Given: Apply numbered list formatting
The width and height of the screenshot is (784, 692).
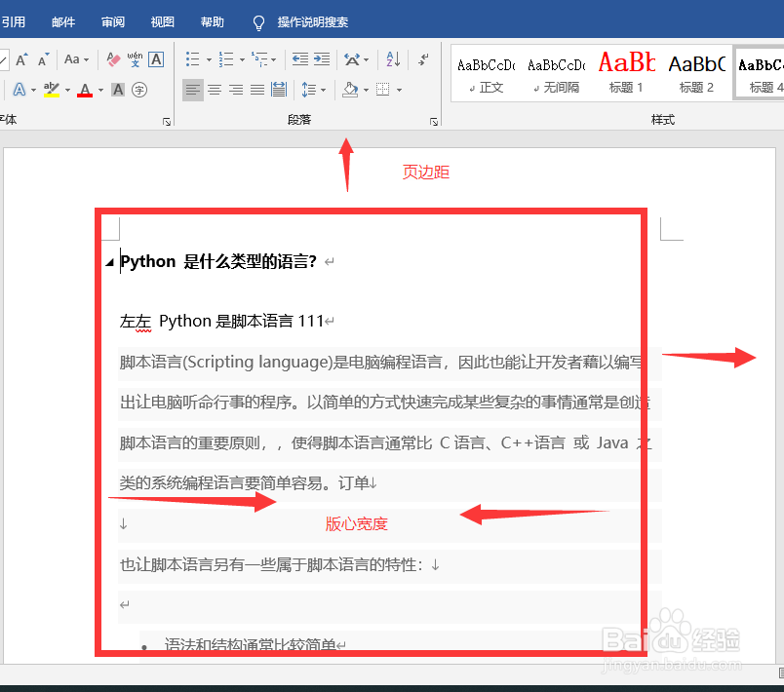Looking at the screenshot, I should coord(226,59).
